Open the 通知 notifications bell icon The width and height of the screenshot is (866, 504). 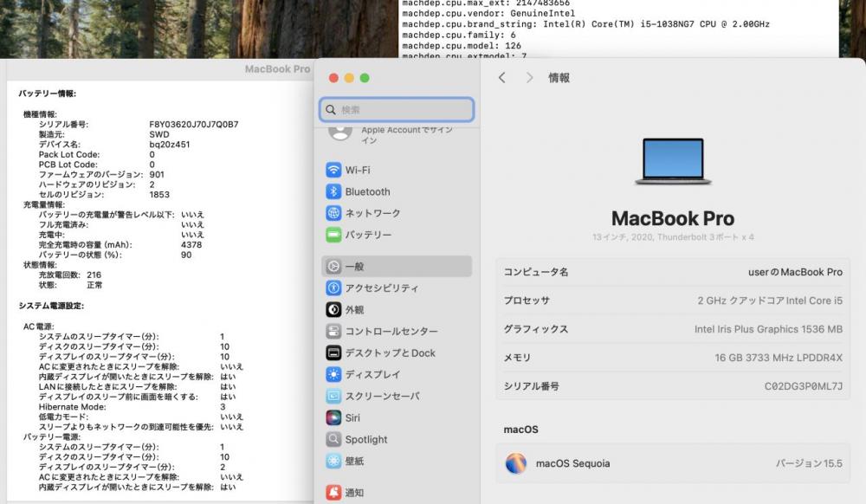tap(333, 493)
